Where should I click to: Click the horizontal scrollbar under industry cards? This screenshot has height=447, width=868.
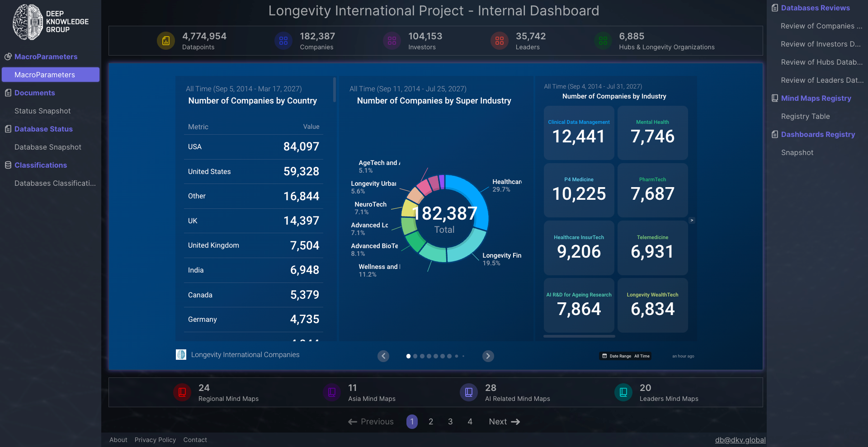click(579, 336)
